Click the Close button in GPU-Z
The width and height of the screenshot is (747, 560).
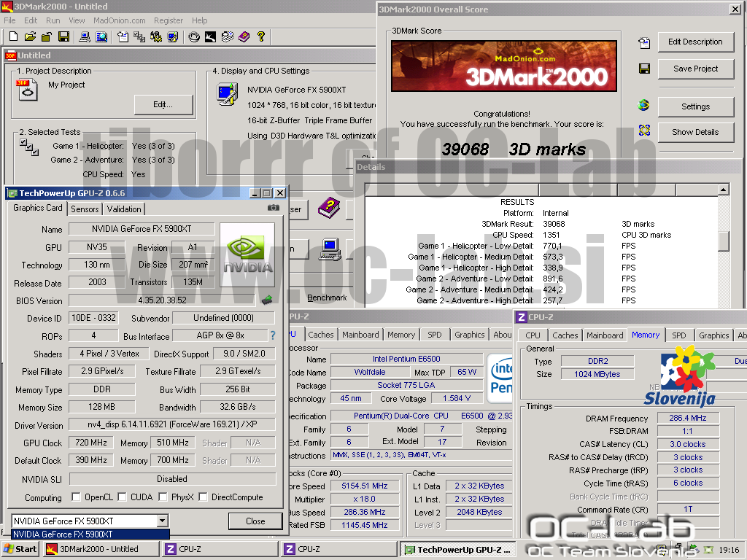point(255,521)
